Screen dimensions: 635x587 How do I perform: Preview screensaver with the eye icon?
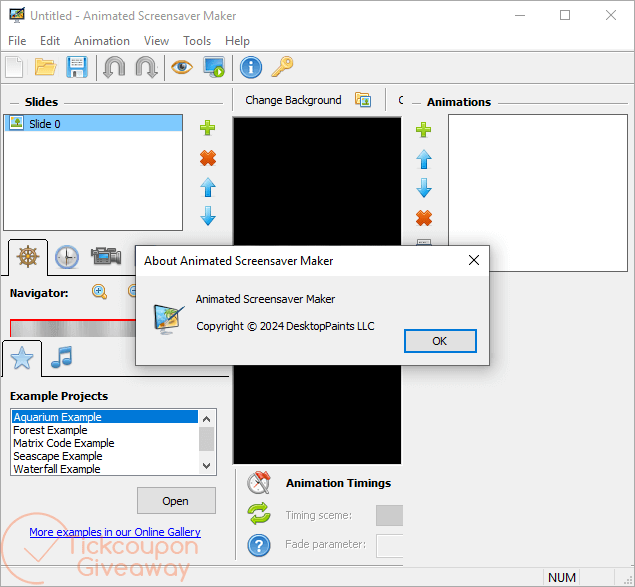(x=182, y=67)
